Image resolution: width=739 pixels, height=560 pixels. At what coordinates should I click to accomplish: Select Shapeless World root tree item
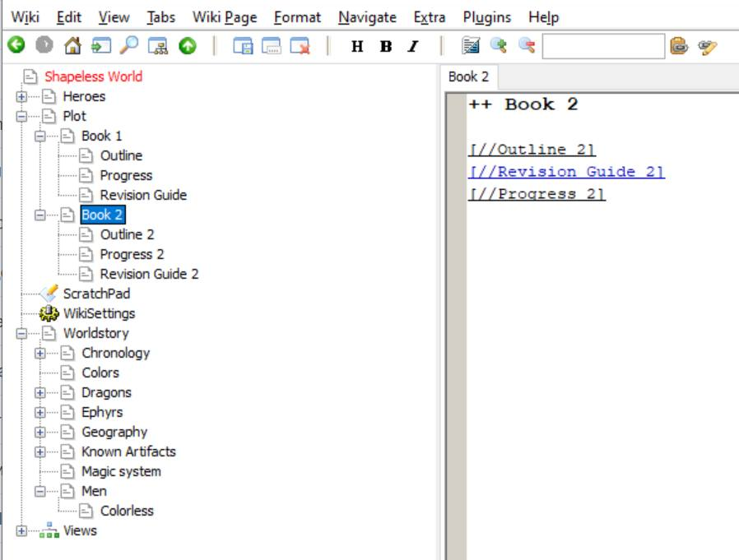pos(93,76)
